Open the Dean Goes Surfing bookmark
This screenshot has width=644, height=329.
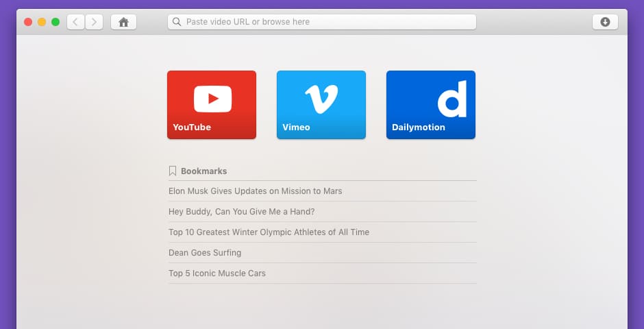(205, 253)
